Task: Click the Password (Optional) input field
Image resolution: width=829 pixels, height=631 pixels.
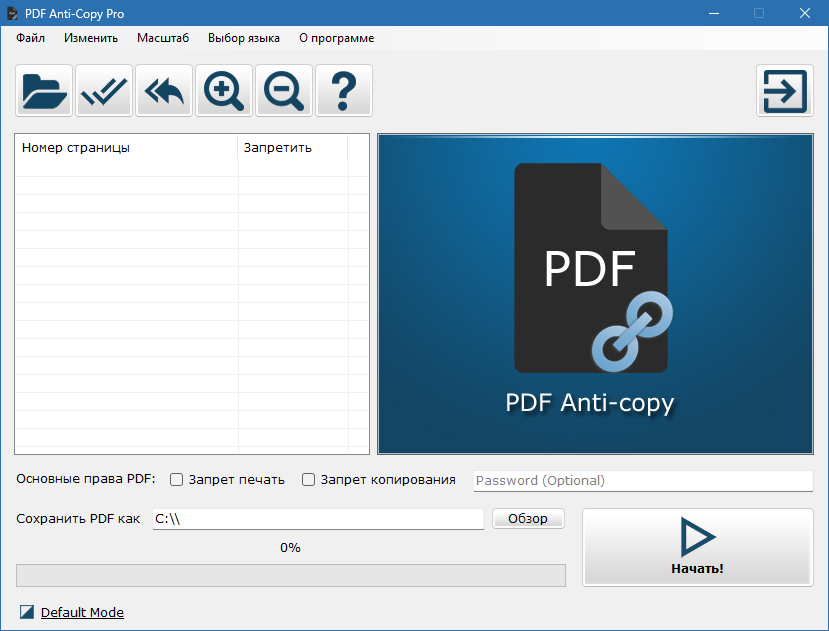Action: [642, 481]
